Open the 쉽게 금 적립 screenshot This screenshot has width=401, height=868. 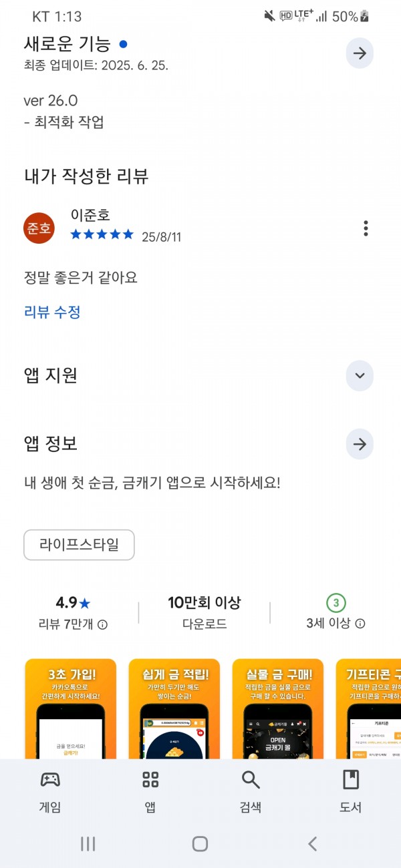[x=174, y=708]
